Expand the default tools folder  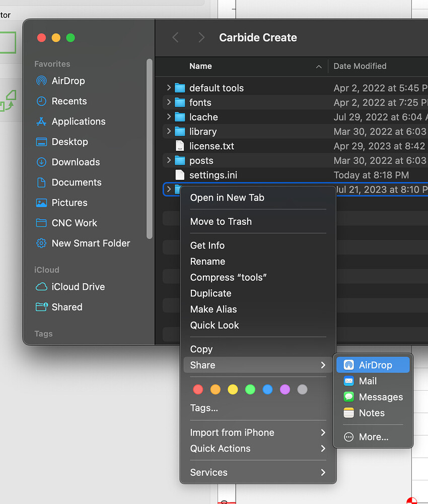(170, 88)
